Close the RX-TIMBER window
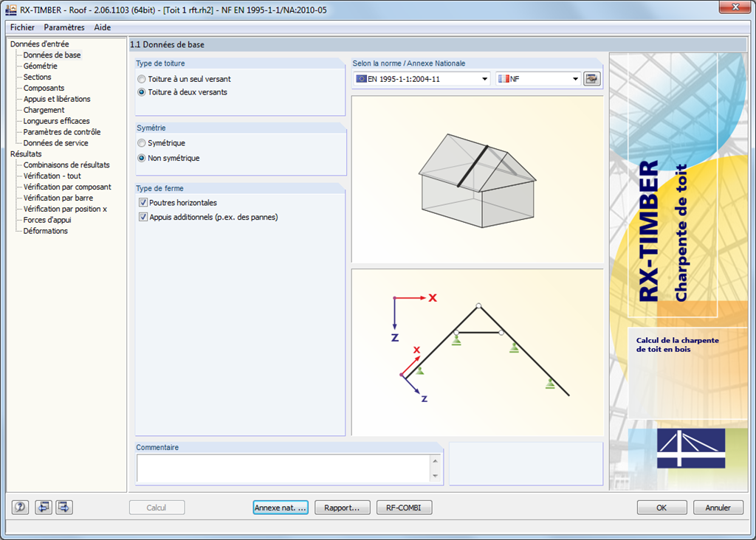756x540 pixels. point(736,7)
